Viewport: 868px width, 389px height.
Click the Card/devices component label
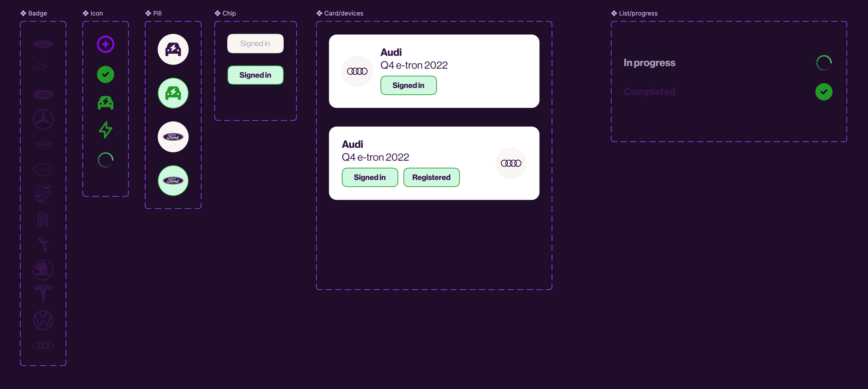[x=343, y=13]
